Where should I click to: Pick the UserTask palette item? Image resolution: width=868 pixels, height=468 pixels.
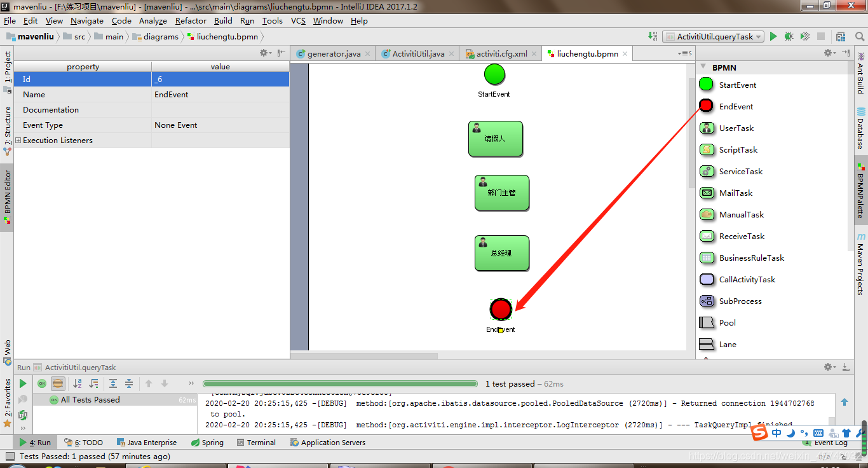coord(727,128)
